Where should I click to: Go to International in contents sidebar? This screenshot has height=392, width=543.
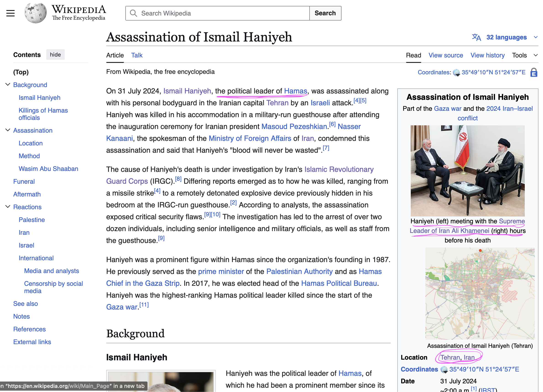36,258
